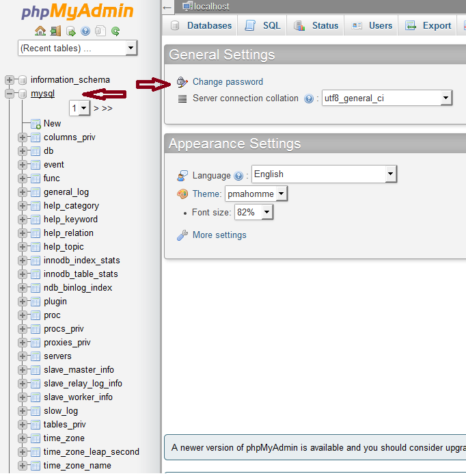
Task: Expand the columns_priv table node
Action: click(23, 137)
